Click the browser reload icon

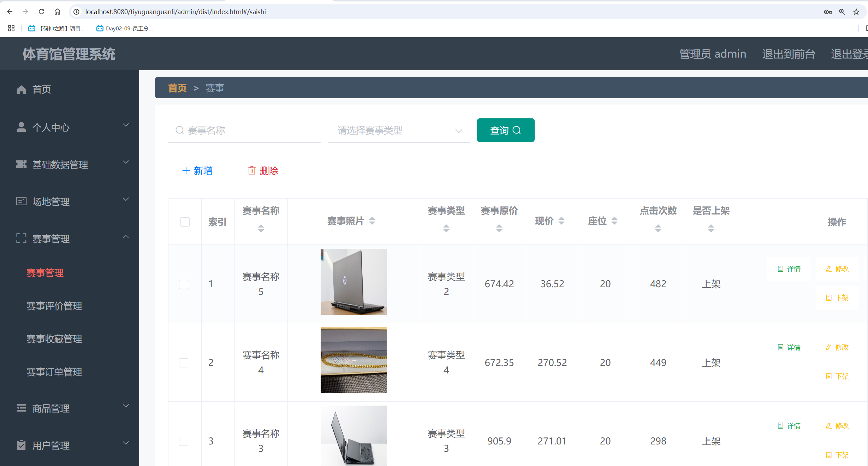(x=41, y=12)
